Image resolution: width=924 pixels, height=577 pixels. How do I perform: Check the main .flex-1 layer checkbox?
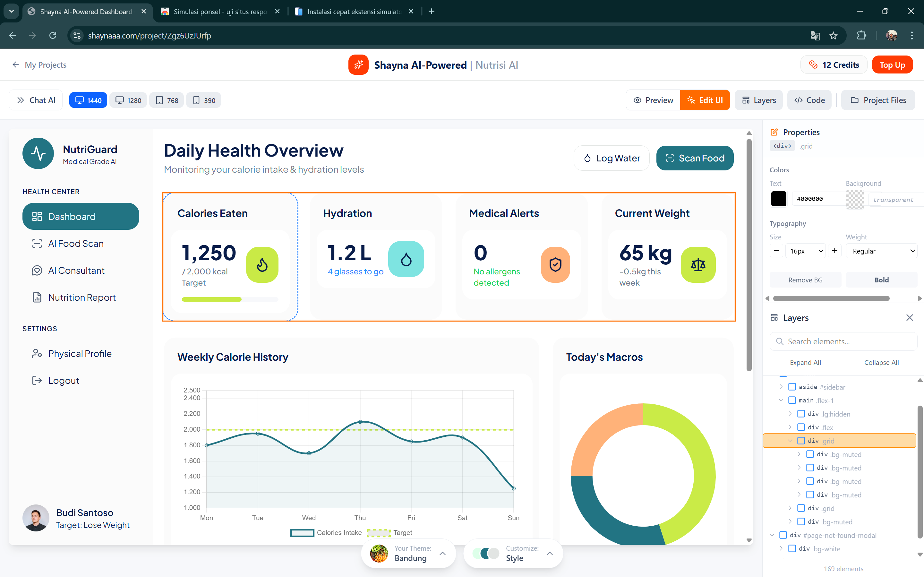(x=792, y=400)
